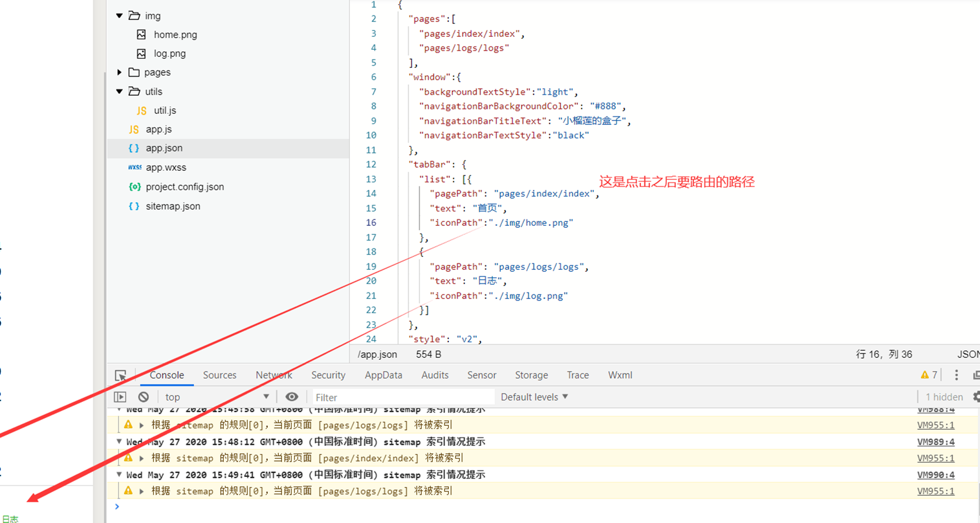Open app.js file

tap(158, 129)
